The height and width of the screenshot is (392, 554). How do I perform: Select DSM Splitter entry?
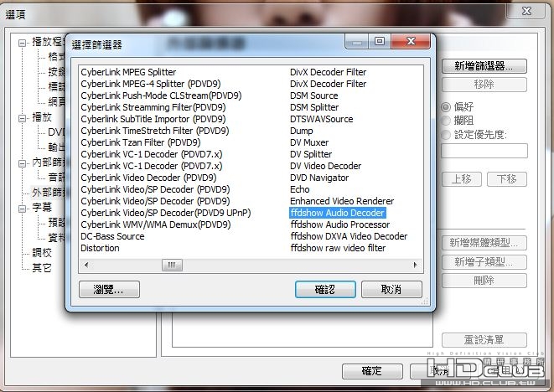click(314, 107)
